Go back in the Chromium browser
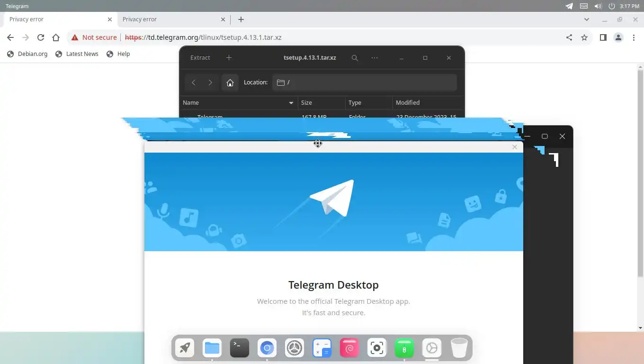644x364 pixels. [x=10, y=37]
